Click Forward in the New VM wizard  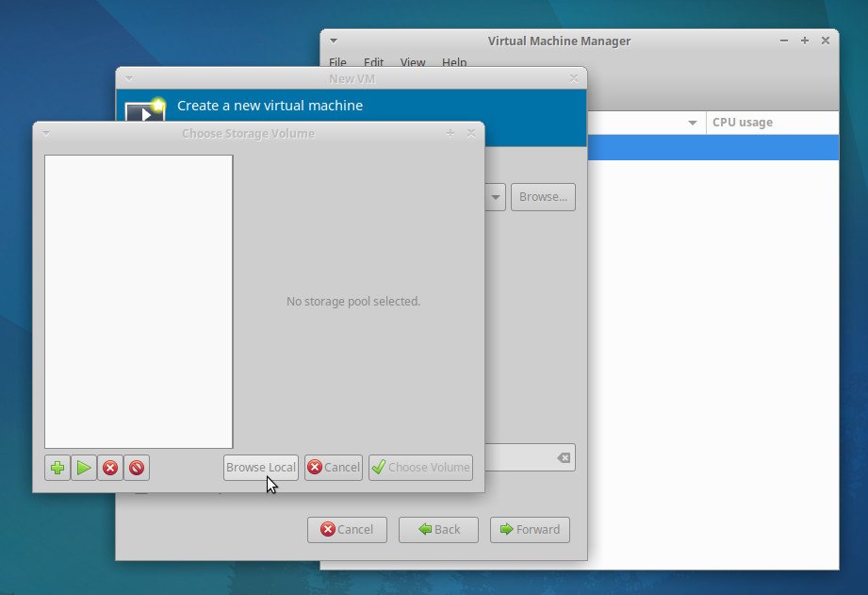530,530
